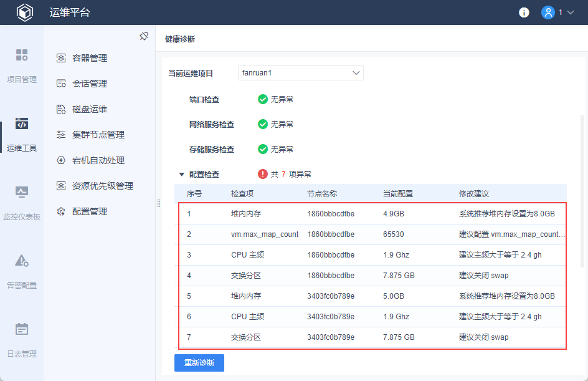Click the 共 7 项异常 status text
The height and width of the screenshot is (381, 588).
[x=291, y=174]
